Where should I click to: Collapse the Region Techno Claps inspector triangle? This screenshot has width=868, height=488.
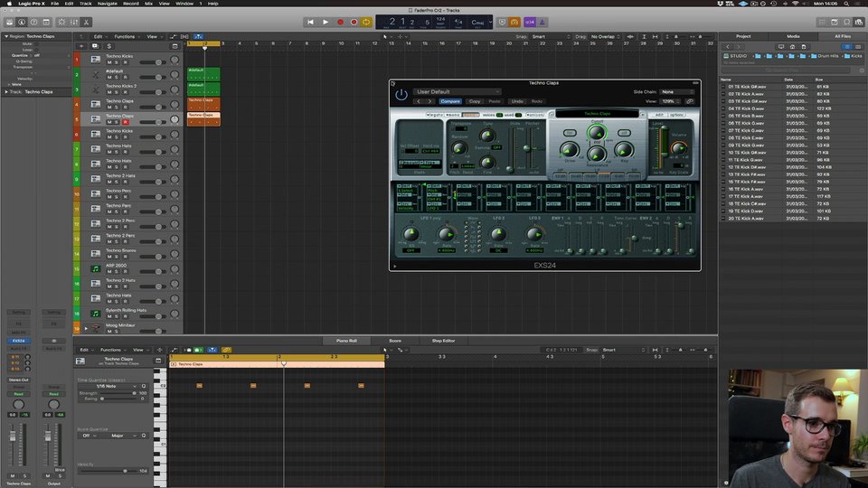(x=6, y=36)
